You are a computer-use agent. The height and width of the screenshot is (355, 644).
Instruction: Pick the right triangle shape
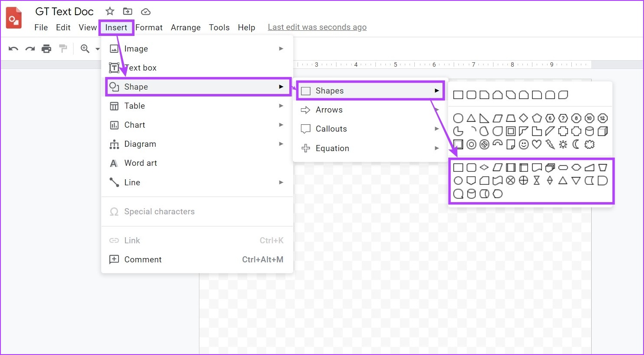[x=484, y=118]
